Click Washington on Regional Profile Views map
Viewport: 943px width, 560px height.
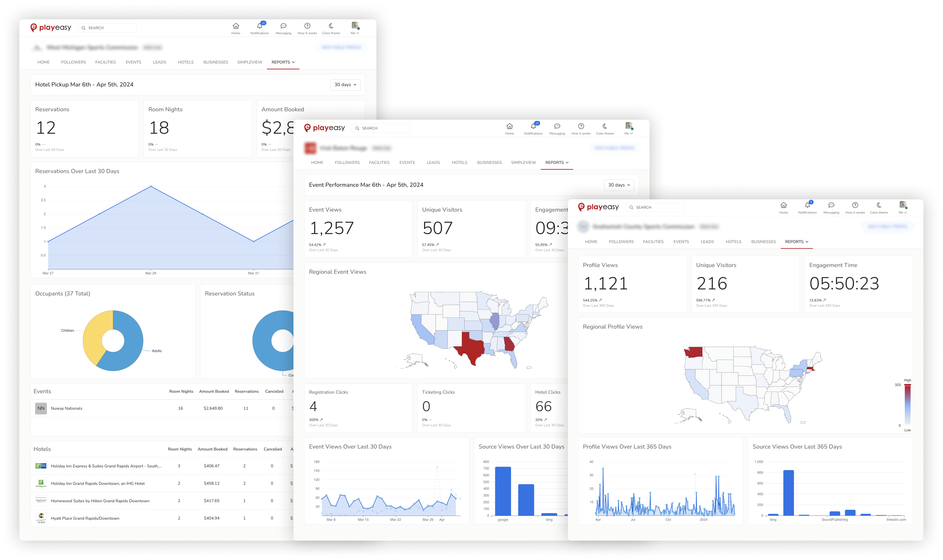coord(693,353)
